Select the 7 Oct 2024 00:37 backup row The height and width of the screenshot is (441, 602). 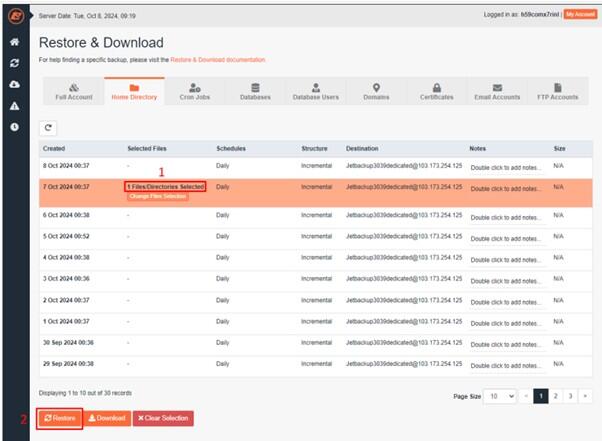[316, 193]
